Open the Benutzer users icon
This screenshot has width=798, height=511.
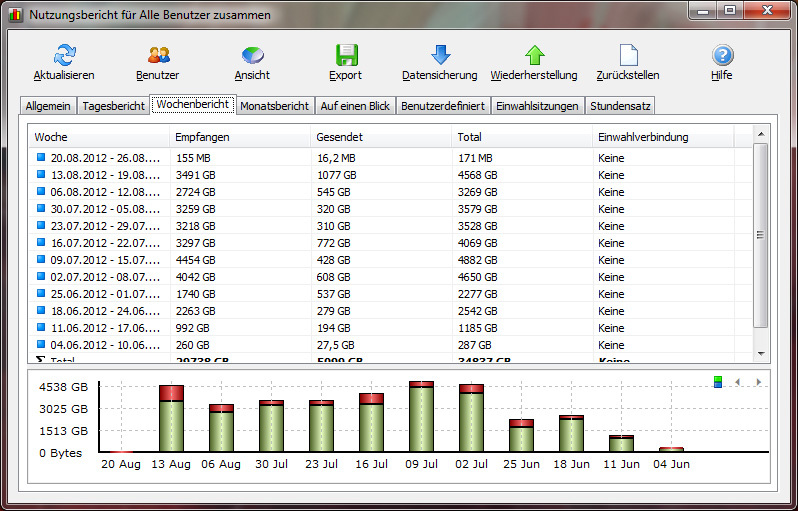tap(158, 55)
